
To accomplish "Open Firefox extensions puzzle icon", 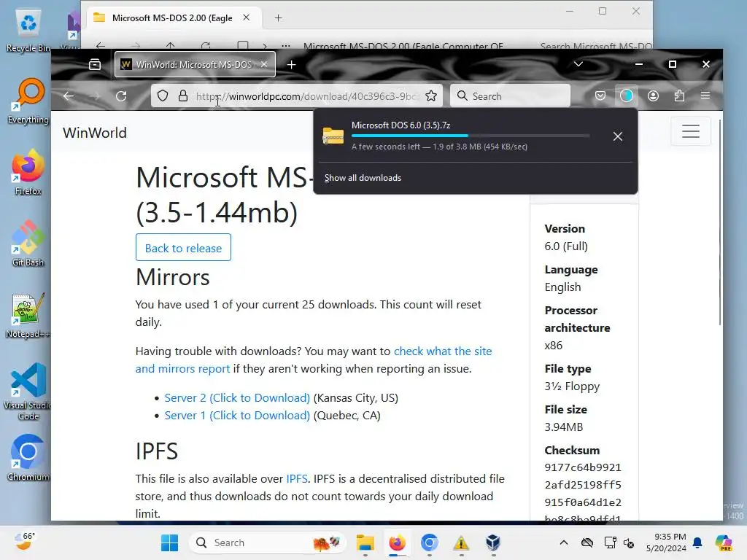I will click(x=679, y=96).
